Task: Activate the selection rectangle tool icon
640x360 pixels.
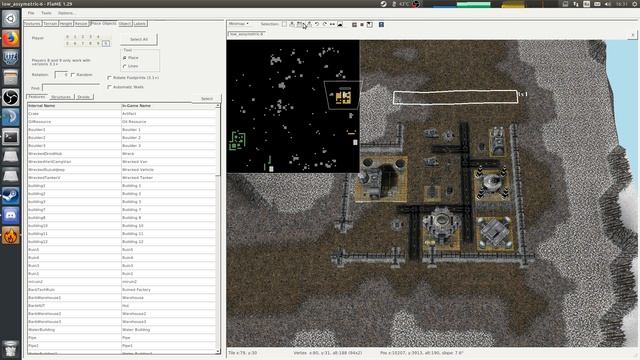Action: 284,24
